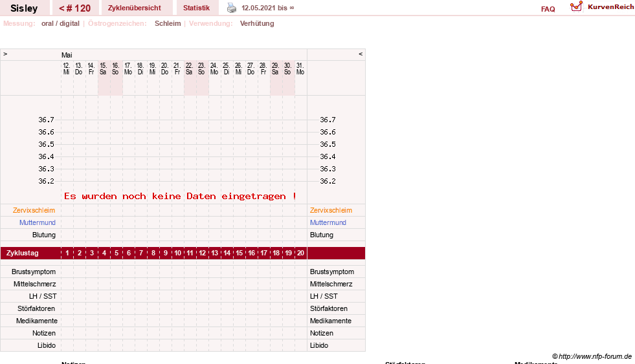Screen dimensions: 635x364
Task: Click 'oral / digital' measurement setting
Action: 60,23
